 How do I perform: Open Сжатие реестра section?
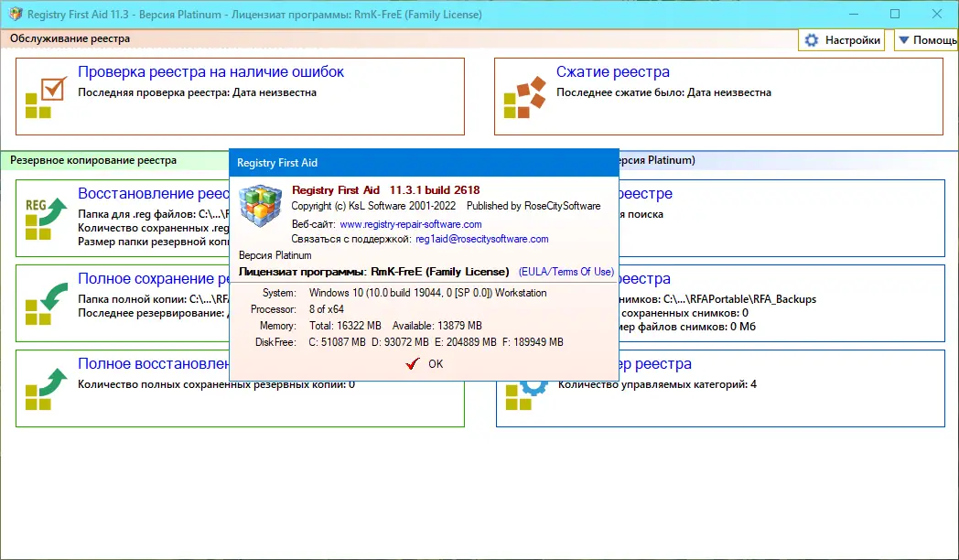click(x=613, y=71)
